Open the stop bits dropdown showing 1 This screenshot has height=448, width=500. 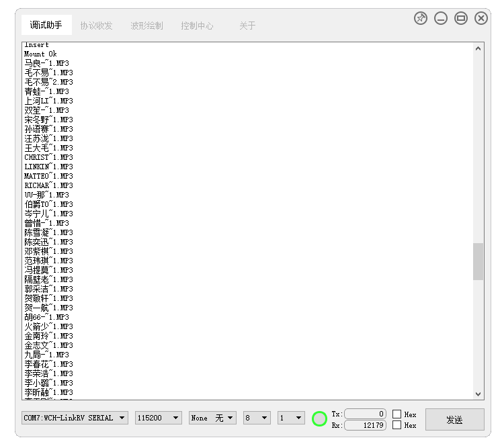tap(290, 418)
